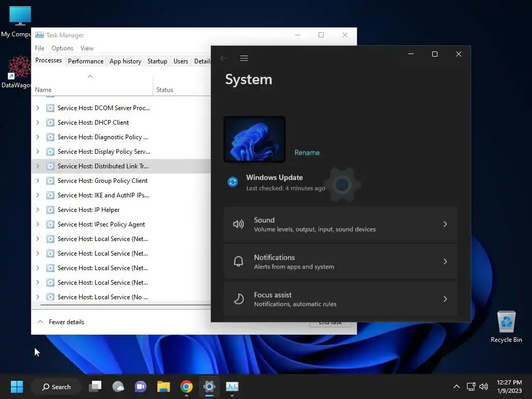Select the My Computer desktop icon
The image size is (532, 399).
point(16,22)
